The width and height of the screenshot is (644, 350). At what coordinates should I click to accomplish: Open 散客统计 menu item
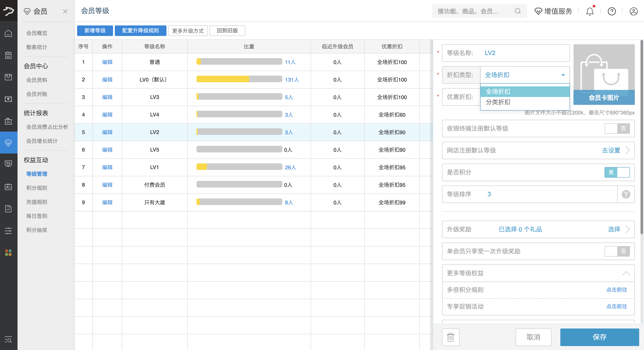37,47
